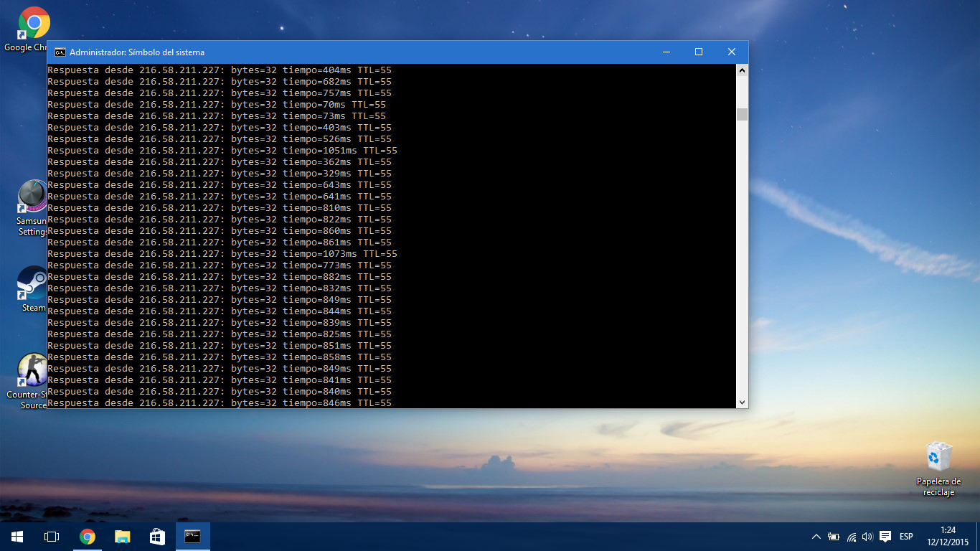Image resolution: width=980 pixels, height=551 pixels.
Task: Check the battery status tray icon
Action: 834,537
